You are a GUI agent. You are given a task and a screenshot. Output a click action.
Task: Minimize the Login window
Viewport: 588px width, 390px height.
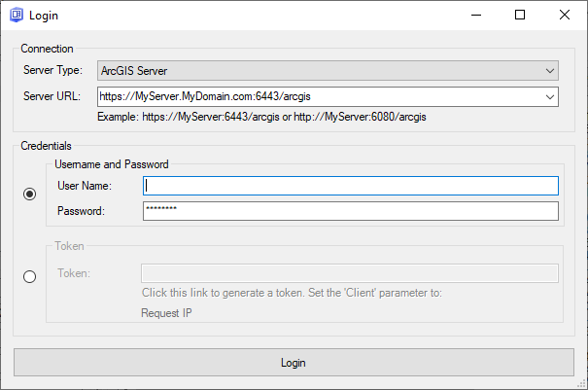coord(475,16)
